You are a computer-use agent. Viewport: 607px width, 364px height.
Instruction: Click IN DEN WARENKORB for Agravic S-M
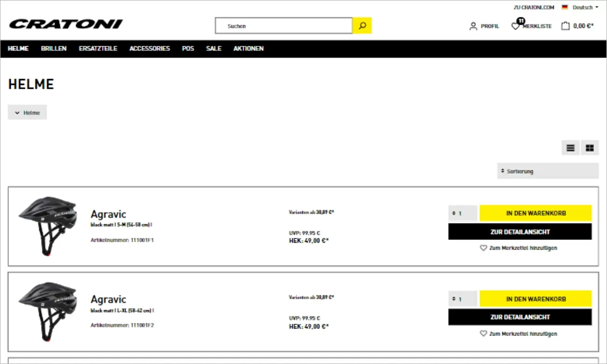coord(536,213)
